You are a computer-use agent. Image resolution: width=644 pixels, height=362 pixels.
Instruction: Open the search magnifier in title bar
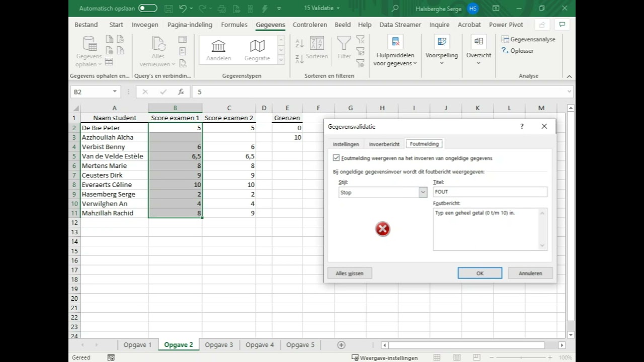coord(395,8)
